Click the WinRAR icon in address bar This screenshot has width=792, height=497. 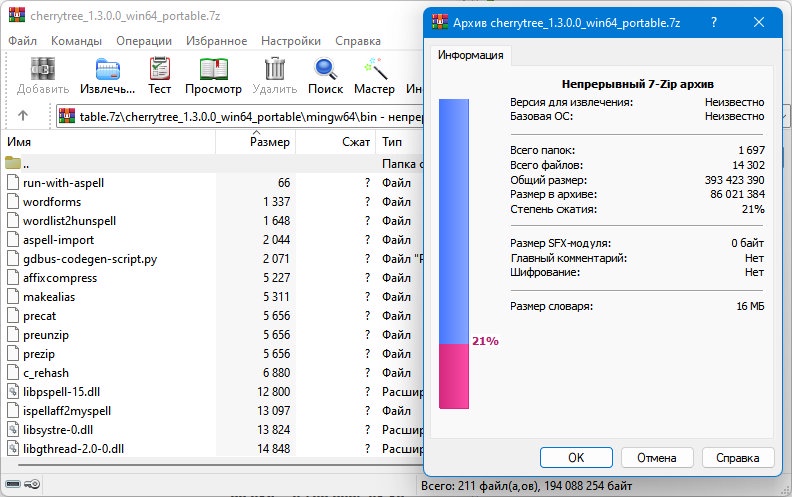pyautogui.click(x=67, y=116)
